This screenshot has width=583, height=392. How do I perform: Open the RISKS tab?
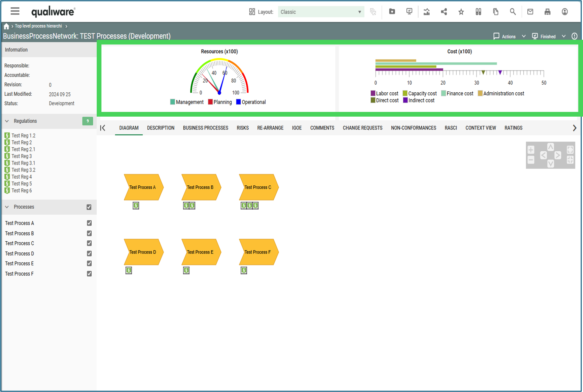point(243,128)
